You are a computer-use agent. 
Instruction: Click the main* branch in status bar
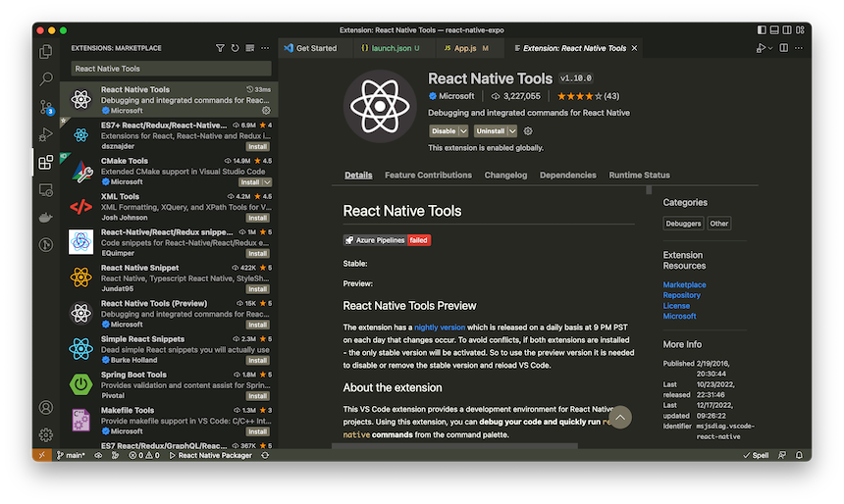click(x=71, y=455)
